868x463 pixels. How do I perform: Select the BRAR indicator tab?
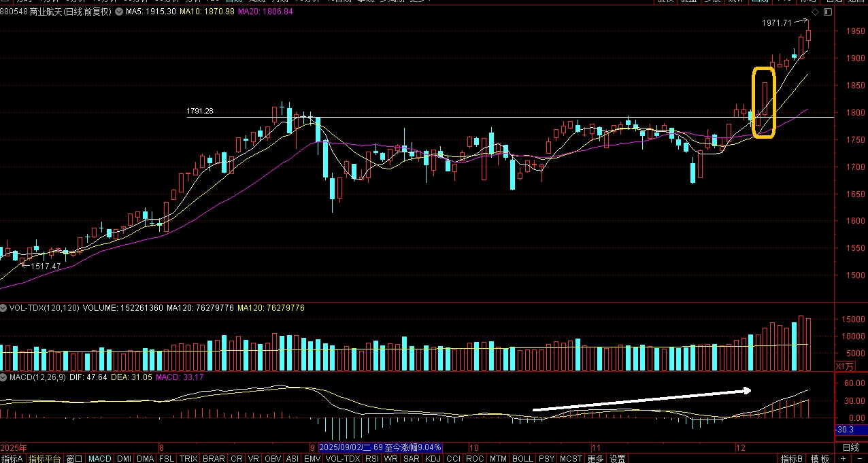coord(214,458)
